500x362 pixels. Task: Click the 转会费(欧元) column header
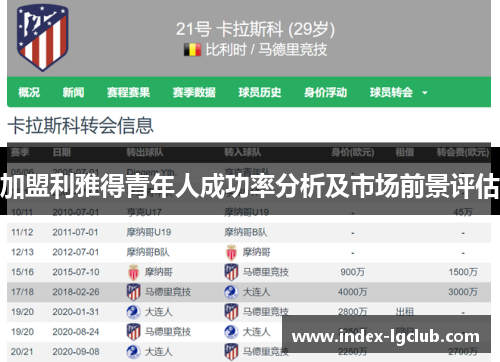tap(463, 152)
